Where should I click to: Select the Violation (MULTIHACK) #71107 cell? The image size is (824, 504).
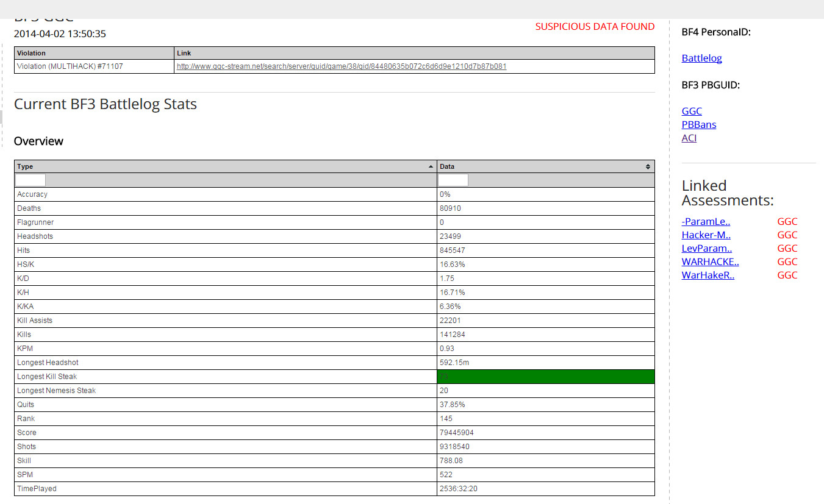click(94, 66)
